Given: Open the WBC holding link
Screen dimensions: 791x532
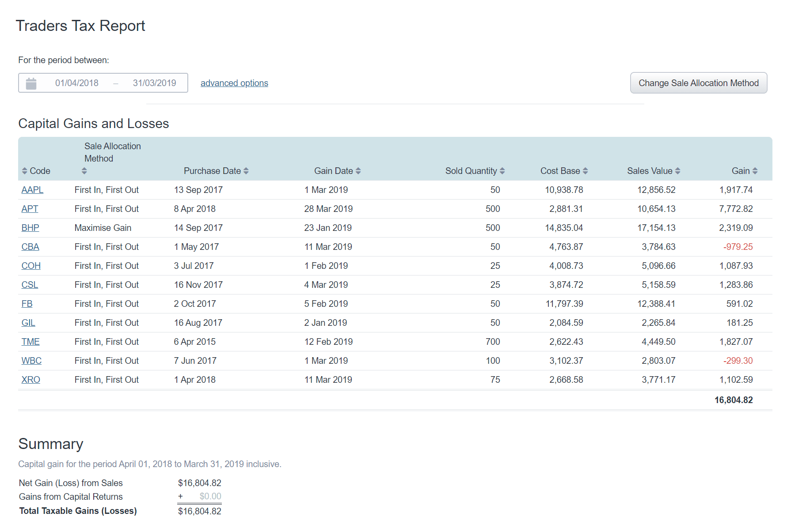Looking at the screenshot, I should pyautogui.click(x=31, y=361).
